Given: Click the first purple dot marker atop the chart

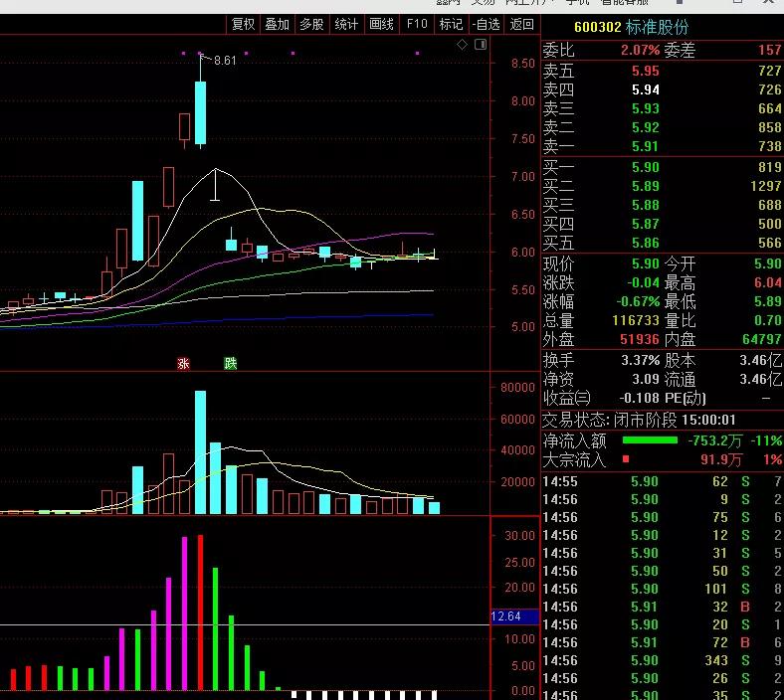Looking at the screenshot, I should (183, 53).
